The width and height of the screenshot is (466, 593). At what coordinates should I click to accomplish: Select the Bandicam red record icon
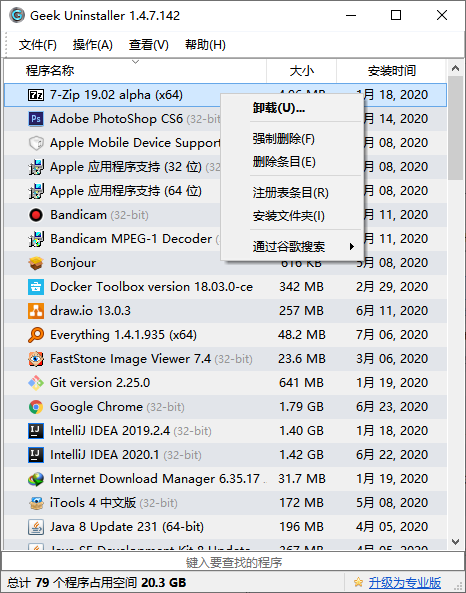(x=36, y=215)
